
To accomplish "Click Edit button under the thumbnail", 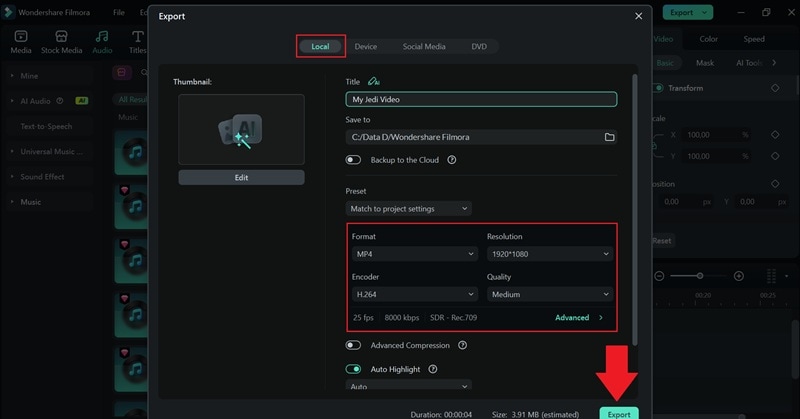I will tap(241, 177).
